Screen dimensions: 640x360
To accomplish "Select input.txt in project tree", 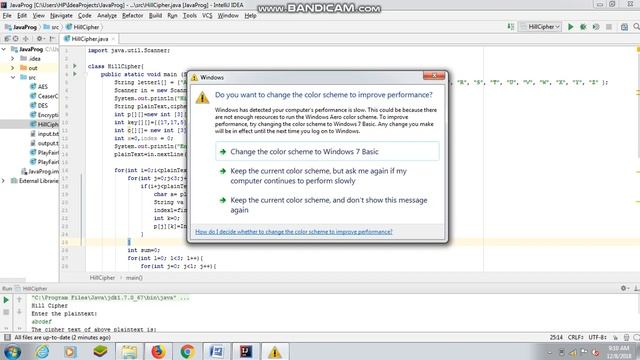I will point(45,133).
